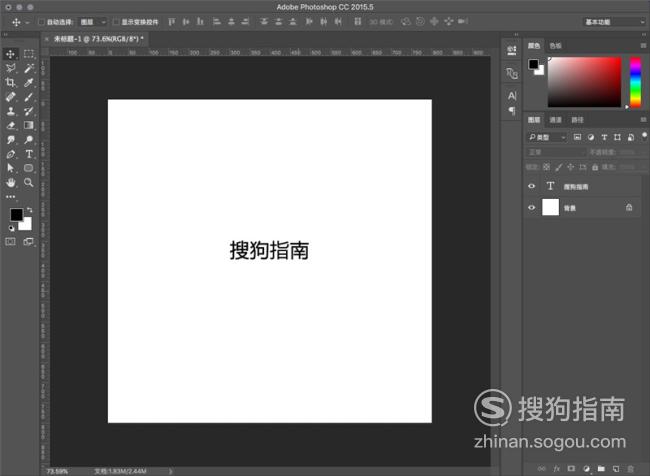The width and height of the screenshot is (650, 476).
Task: Open the Character panel icon in dock
Action: point(512,96)
